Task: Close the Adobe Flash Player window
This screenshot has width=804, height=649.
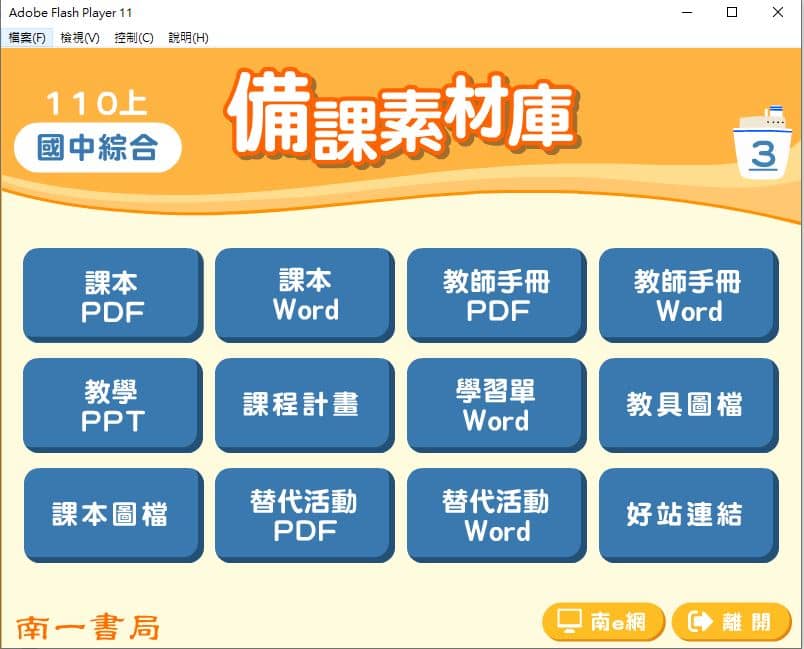Action: (x=777, y=12)
